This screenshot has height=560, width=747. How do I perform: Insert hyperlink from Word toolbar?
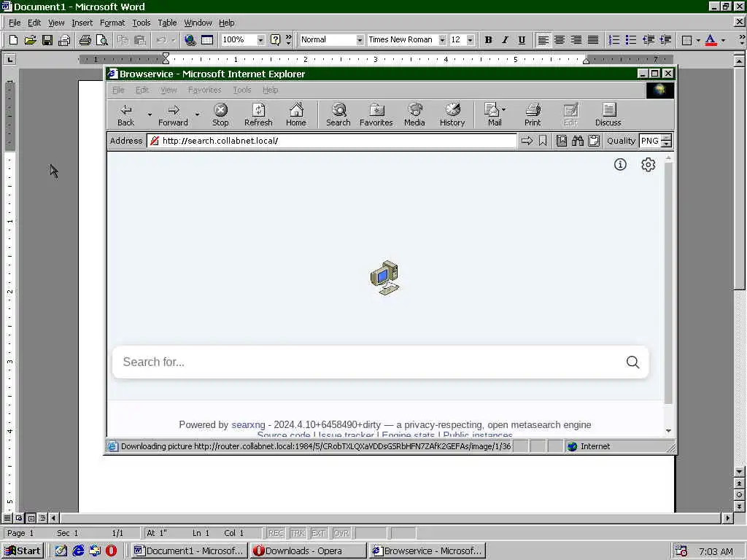tap(190, 40)
